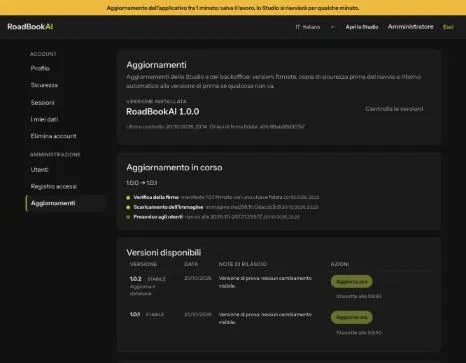Click the 1.0.0 → 1.0.1 progress text
Image resolution: width=466 pixels, height=363 pixels.
[x=142, y=183]
